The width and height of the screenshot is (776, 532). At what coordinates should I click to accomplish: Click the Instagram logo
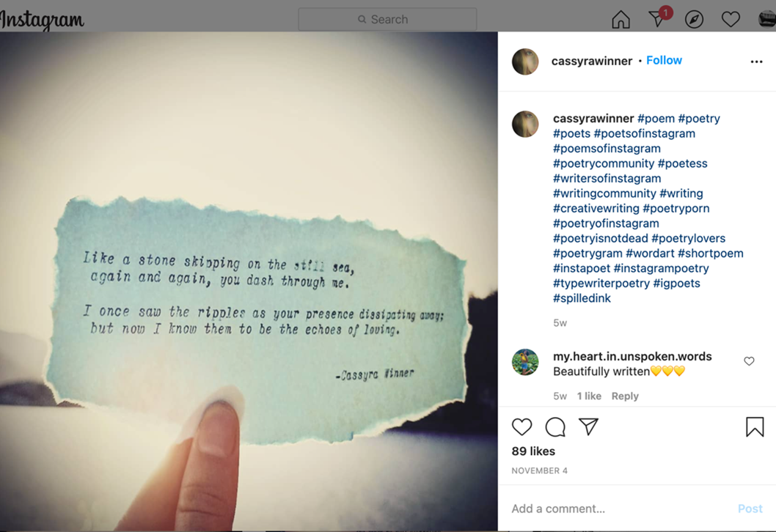pos(42,21)
